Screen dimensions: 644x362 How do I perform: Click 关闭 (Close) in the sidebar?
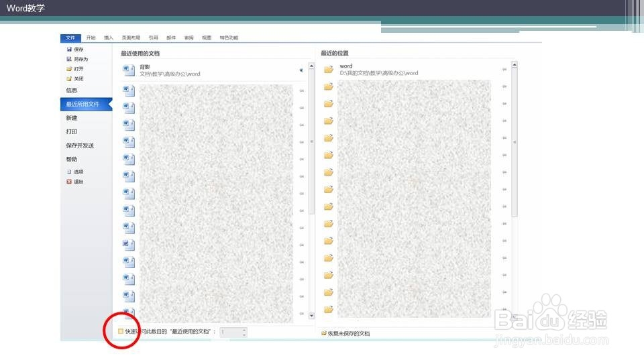[x=74, y=79]
